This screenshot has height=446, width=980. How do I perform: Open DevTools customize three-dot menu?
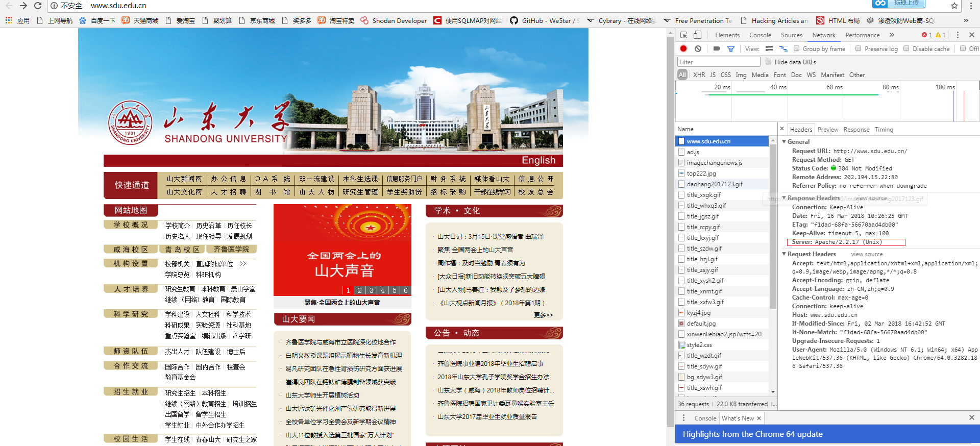(958, 35)
